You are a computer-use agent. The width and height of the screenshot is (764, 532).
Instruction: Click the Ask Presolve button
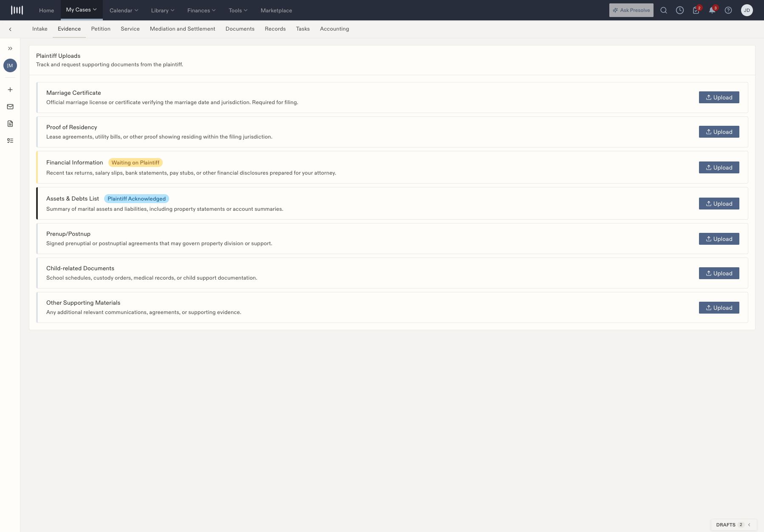click(x=631, y=10)
